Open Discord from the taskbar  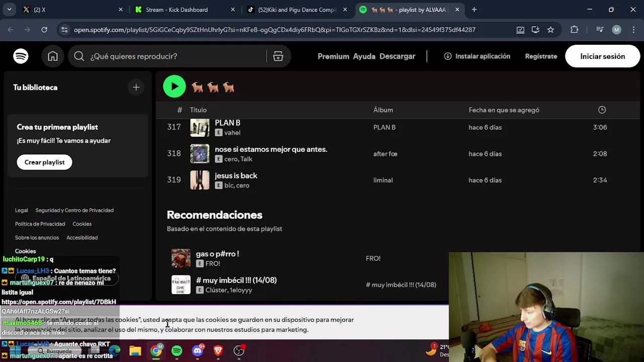[x=198, y=350]
